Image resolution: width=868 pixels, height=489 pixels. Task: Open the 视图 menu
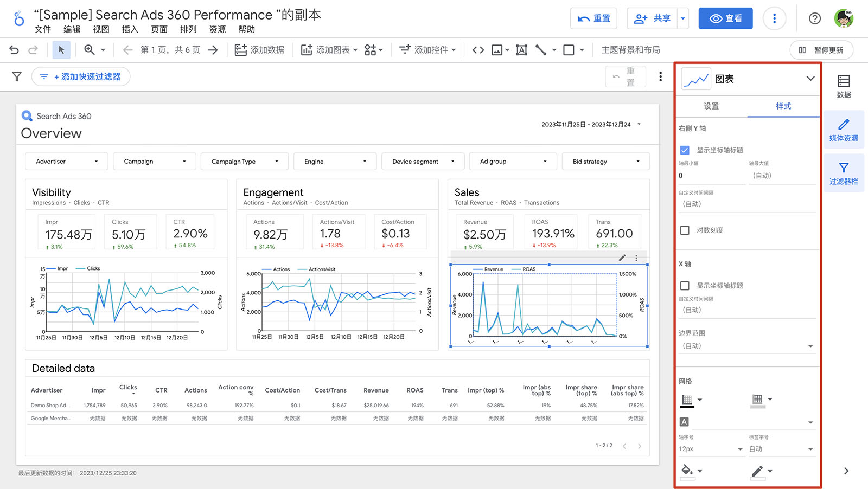pyautogui.click(x=101, y=29)
